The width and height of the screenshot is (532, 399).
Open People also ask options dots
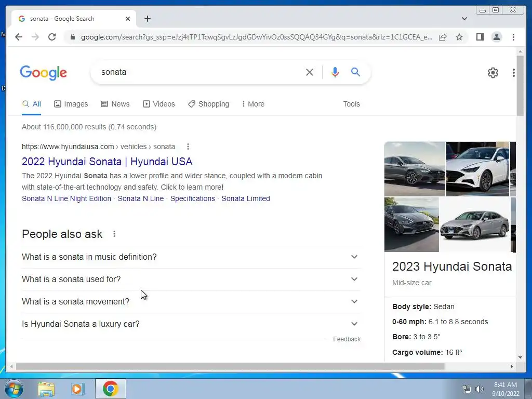click(x=114, y=234)
